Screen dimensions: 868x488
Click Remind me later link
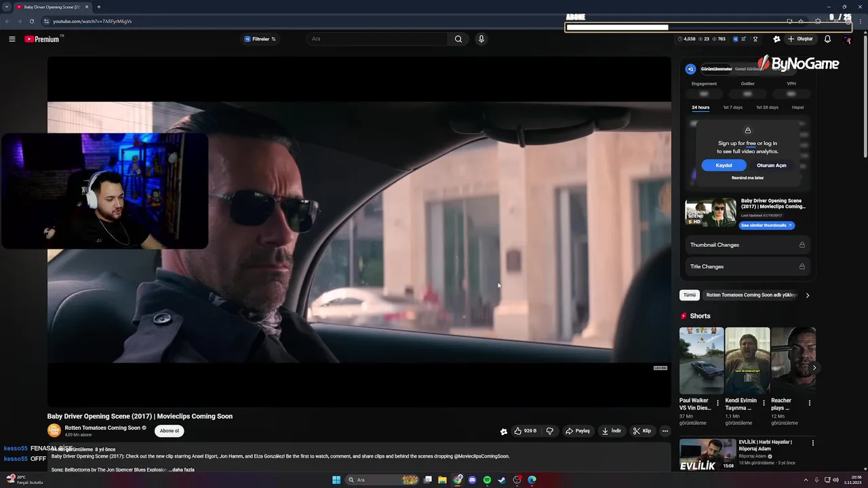(x=747, y=178)
